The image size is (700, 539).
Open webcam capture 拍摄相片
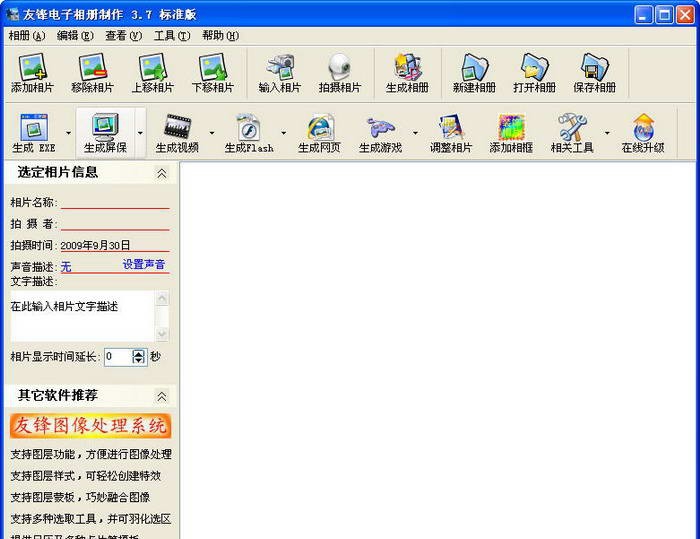coord(340,73)
